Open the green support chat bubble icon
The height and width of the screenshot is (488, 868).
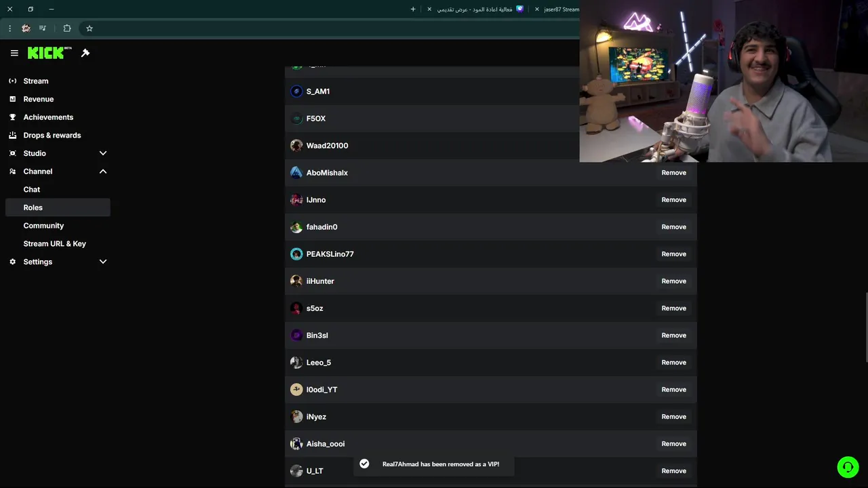point(848,467)
